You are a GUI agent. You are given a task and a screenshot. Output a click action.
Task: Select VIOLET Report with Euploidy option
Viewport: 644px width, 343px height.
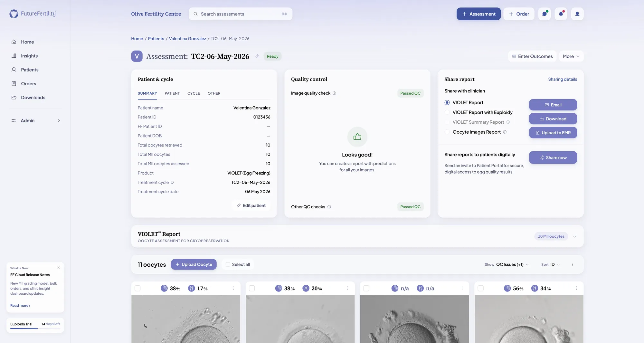[x=447, y=112]
